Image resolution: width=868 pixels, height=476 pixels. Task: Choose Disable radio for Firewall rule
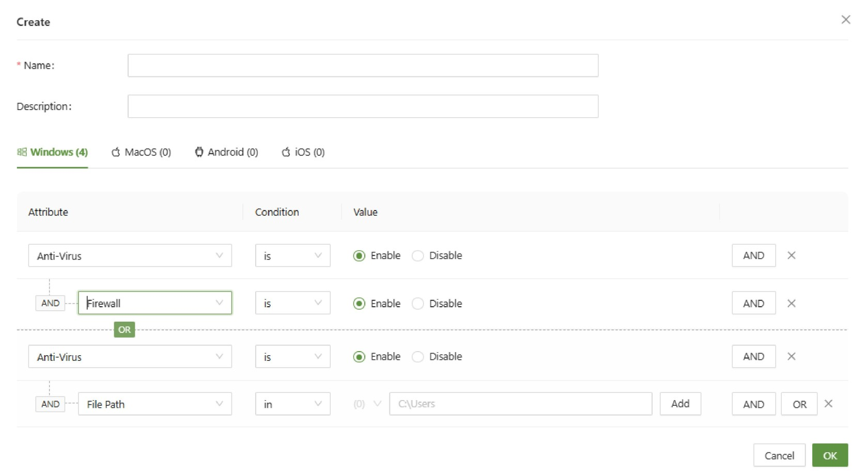(x=418, y=304)
